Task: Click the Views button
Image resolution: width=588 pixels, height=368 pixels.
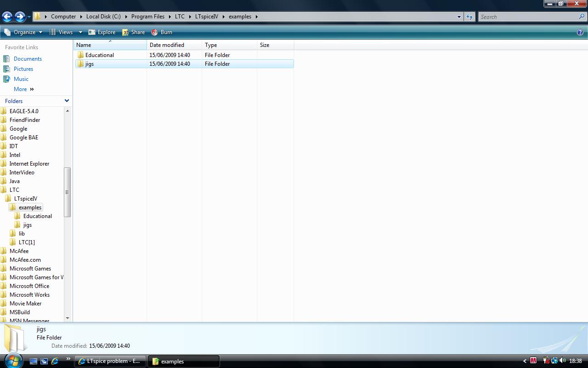Action: 62,32
